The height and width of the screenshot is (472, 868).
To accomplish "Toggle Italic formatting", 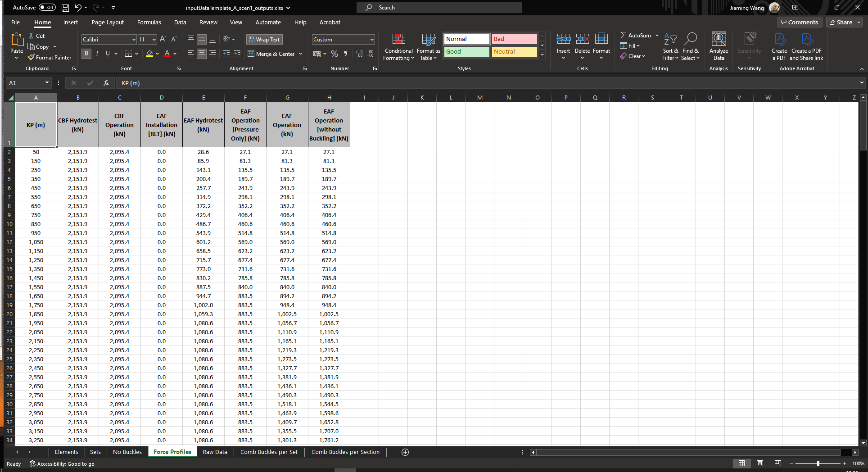I will [97, 54].
